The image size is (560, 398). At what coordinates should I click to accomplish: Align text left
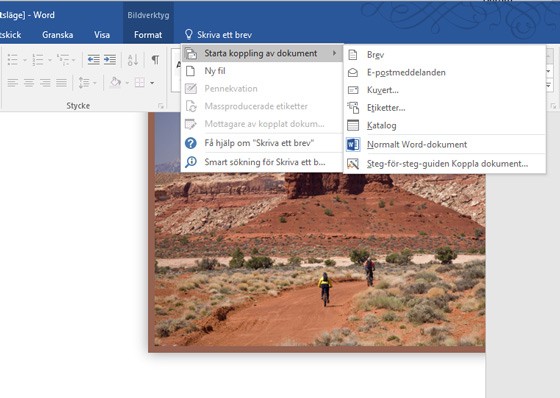13,83
